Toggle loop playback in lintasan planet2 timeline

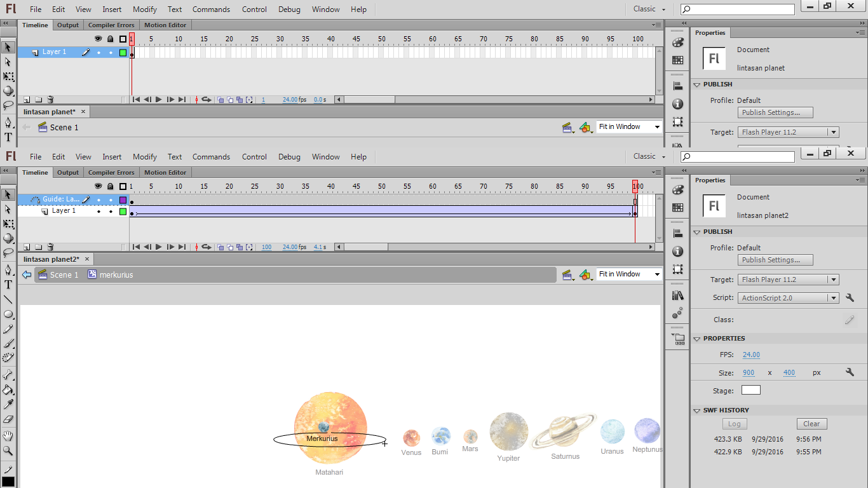pyautogui.click(x=207, y=247)
